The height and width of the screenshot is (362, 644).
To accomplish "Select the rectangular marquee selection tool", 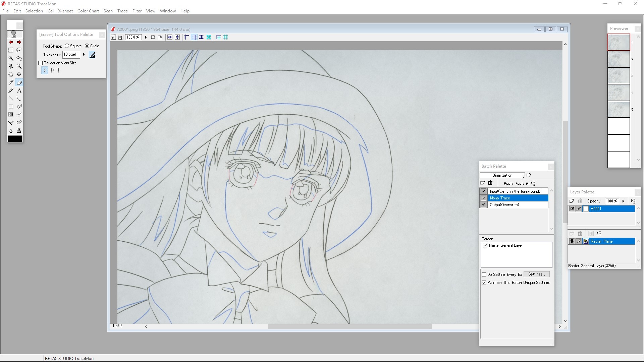I will (11, 50).
